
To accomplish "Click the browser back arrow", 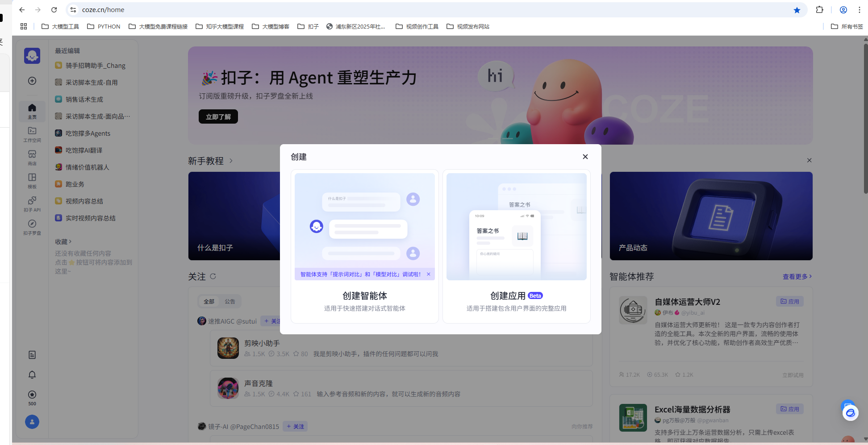I will coord(22,10).
